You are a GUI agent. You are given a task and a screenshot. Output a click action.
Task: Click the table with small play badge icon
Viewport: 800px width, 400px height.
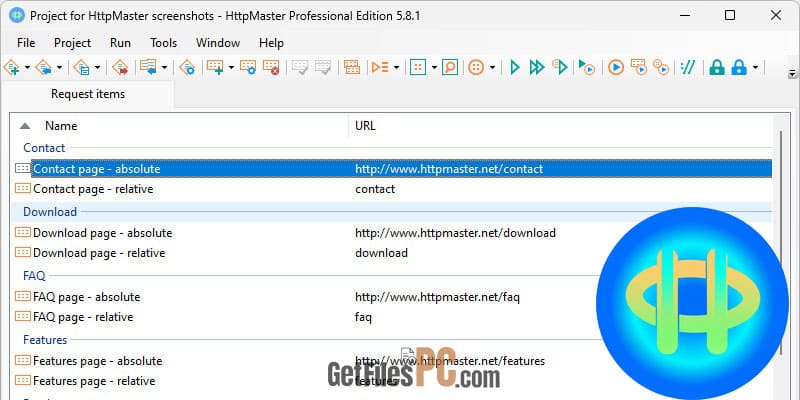[638, 67]
